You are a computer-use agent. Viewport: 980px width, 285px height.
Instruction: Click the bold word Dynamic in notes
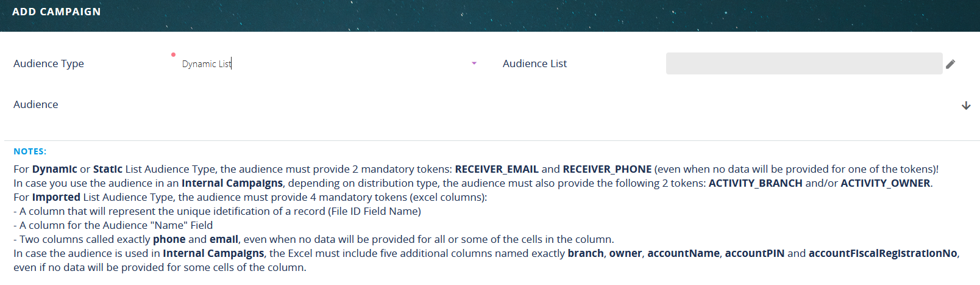click(x=55, y=169)
